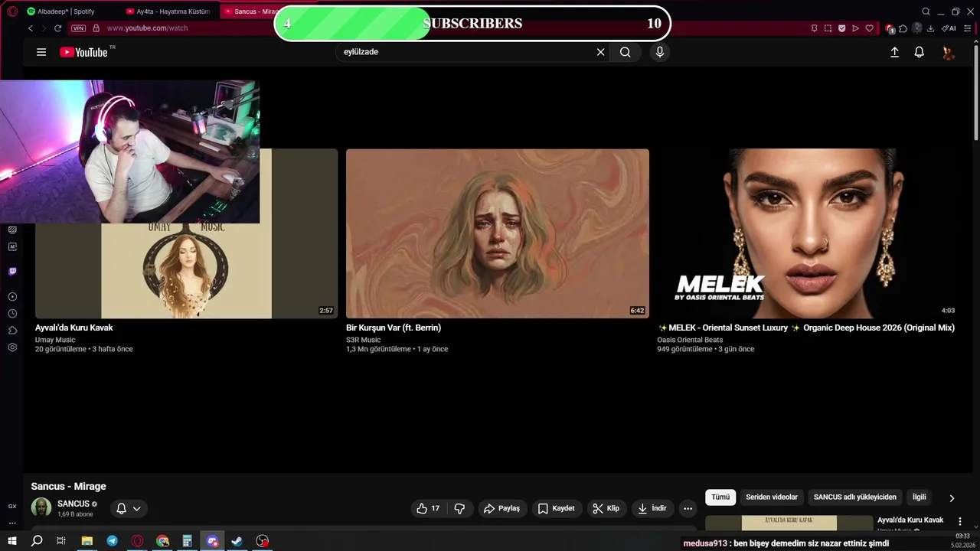This screenshot has height=551, width=980.
Task: Go back using the browser back arrow
Action: point(31,28)
